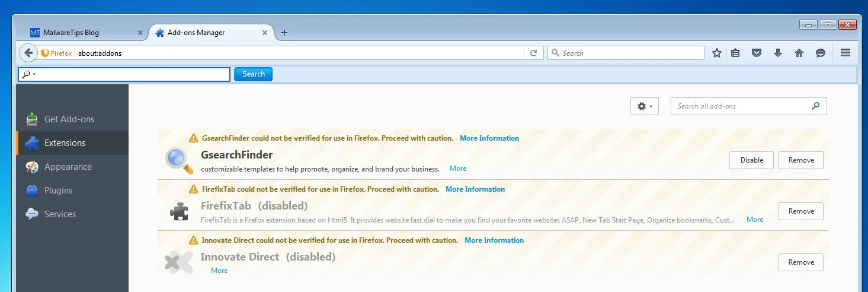Open More Information for FirefixTab warning
The height and width of the screenshot is (292, 868).
point(475,189)
